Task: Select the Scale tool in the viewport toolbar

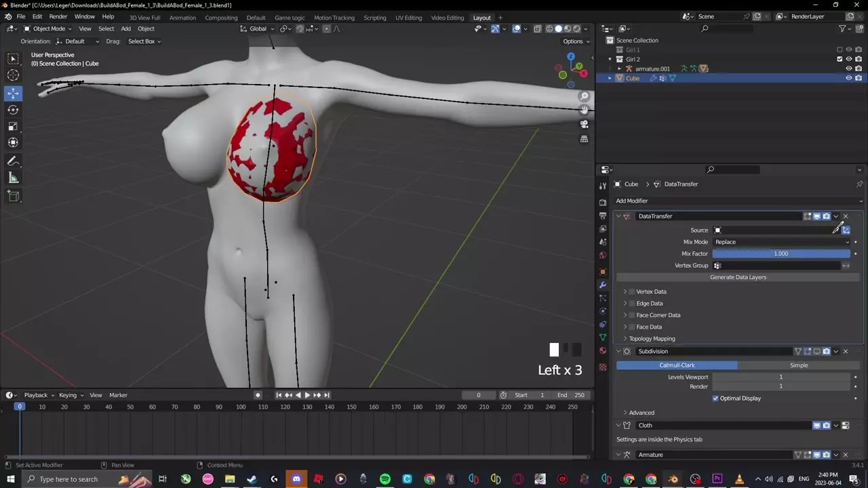Action: [x=13, y=126]
